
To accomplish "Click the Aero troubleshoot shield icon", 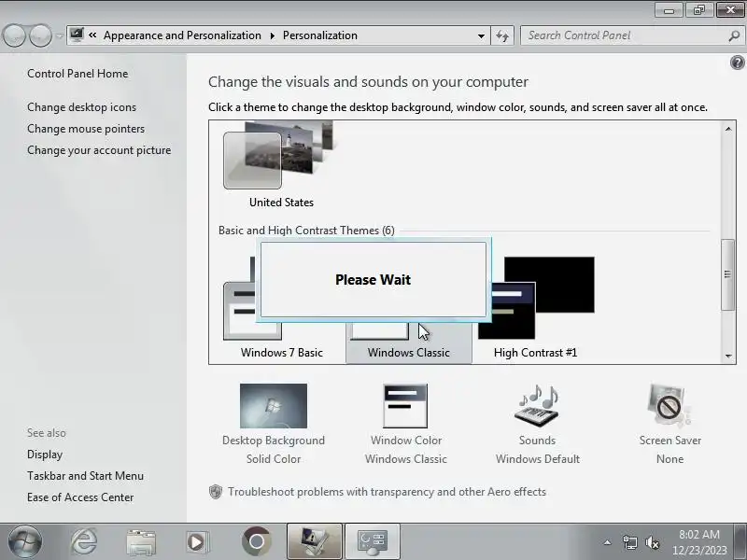I will 216,492.
